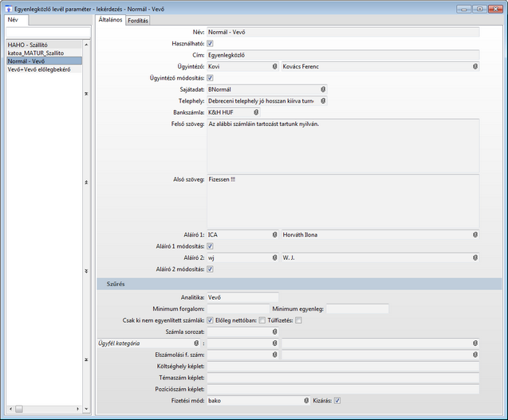Click the Név tab in the left panel
The image size is (508, 420).
(x=17, y=20)
